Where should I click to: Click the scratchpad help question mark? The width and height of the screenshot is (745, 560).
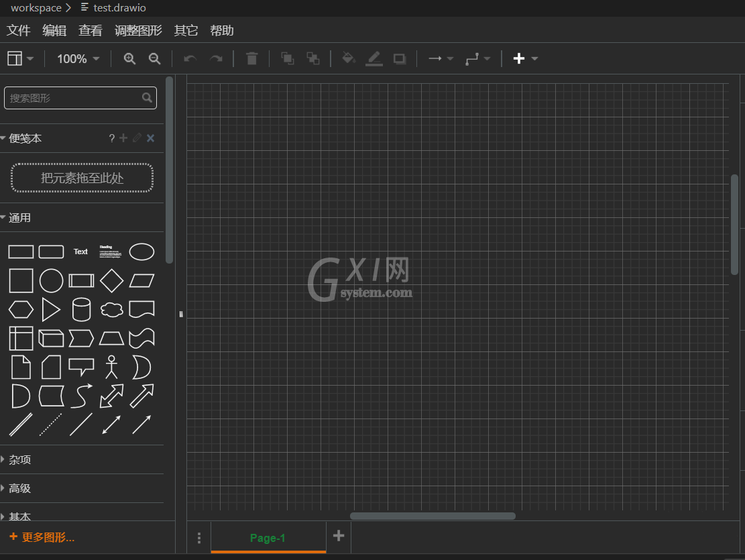point(112,138)
